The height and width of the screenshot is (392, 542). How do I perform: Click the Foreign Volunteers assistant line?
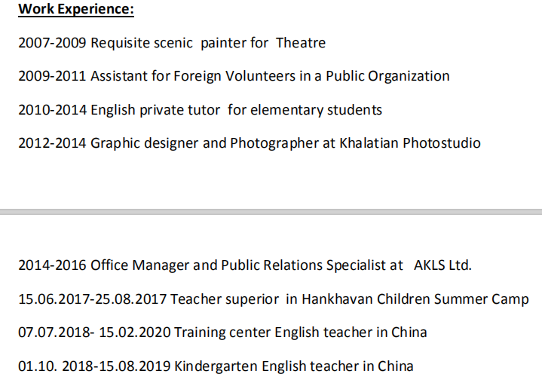pos(234,76)
